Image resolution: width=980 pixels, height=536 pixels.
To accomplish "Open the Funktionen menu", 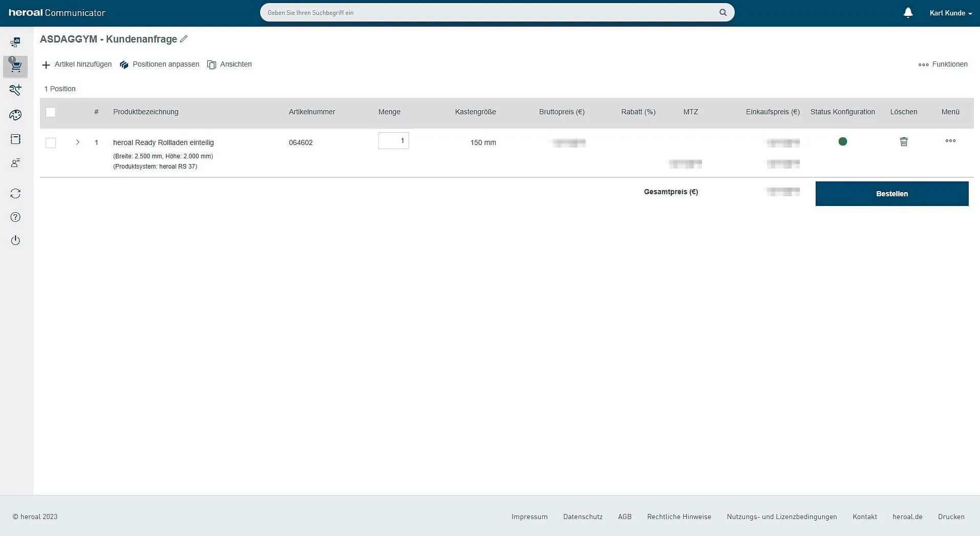I will pos(943,65).
